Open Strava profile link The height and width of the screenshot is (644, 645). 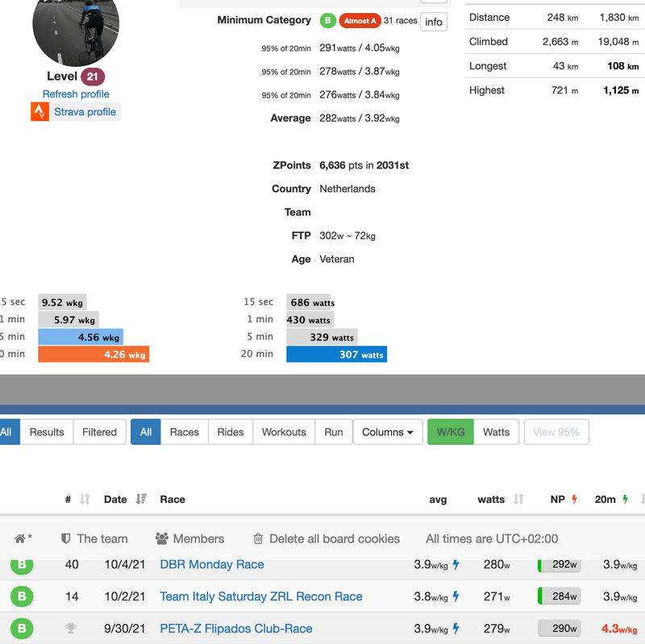(x=85, y=112)
